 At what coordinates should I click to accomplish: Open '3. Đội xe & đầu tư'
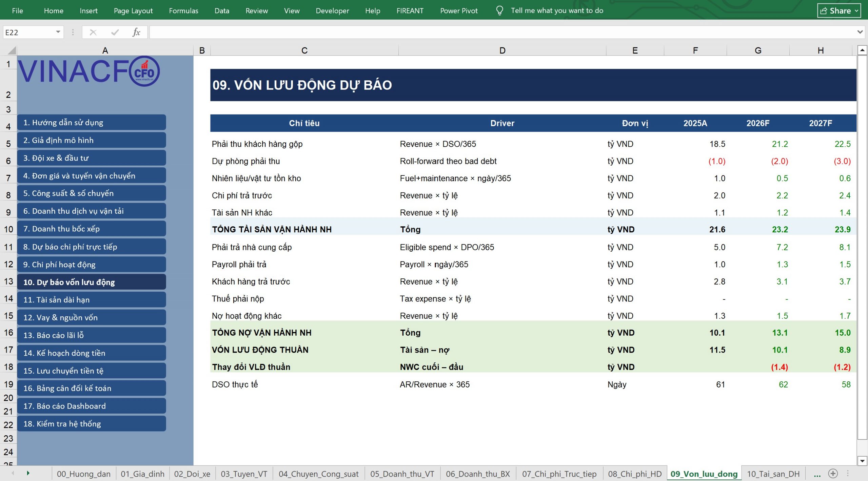pos(92,158)
